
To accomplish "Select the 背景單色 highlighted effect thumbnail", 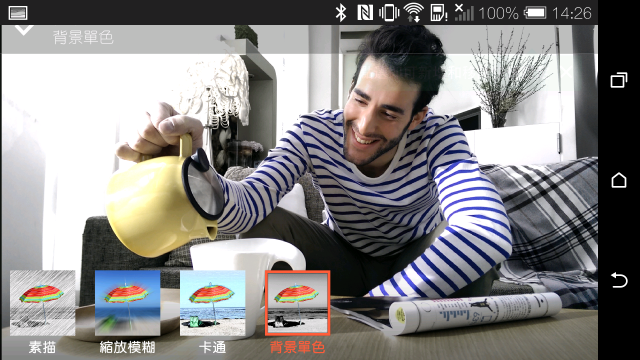I will [x=297, y=303].
